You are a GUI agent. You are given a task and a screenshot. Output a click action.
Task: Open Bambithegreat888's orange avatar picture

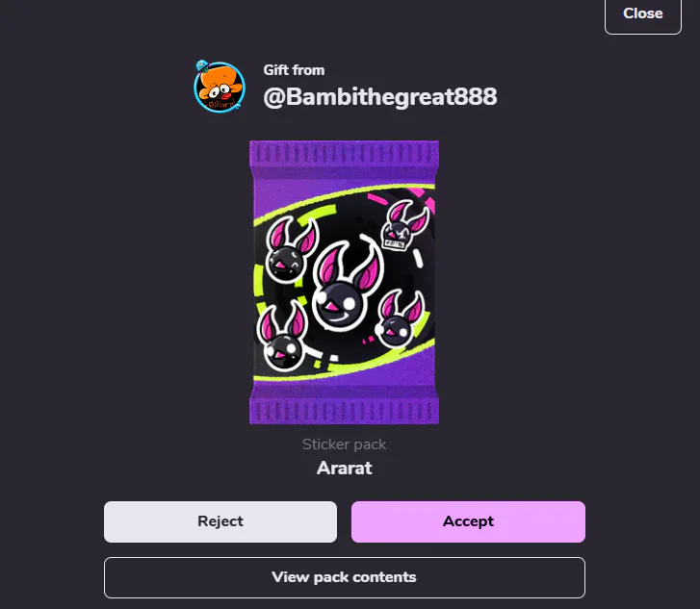click(220, 87)
